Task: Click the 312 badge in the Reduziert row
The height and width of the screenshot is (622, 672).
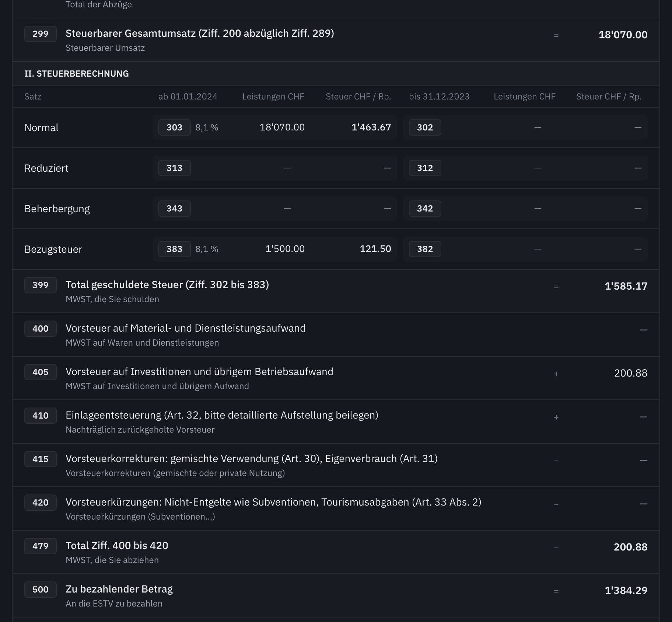Action: click(x=425, y=168)
